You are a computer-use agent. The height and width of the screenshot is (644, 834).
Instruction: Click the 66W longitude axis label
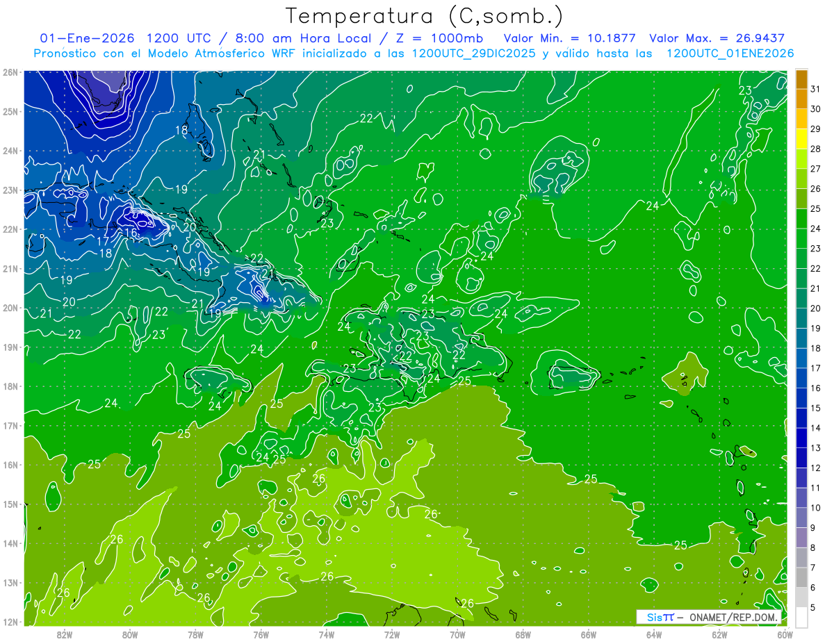[x=589, y=634]
